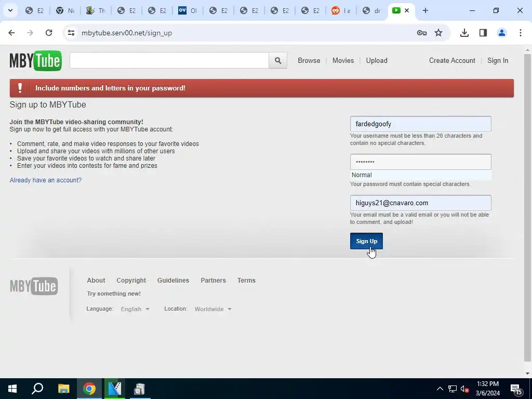Click Create Account in the header

(452, 60)
